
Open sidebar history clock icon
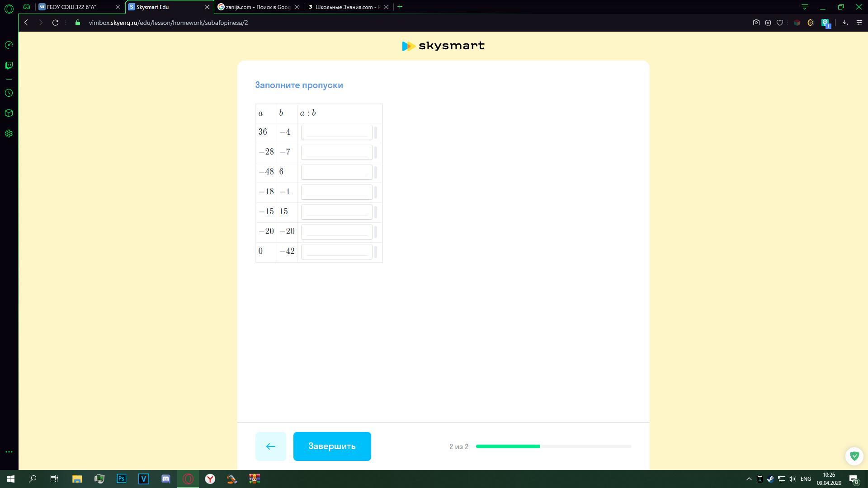pyautogui.click(x=9, y=93)
